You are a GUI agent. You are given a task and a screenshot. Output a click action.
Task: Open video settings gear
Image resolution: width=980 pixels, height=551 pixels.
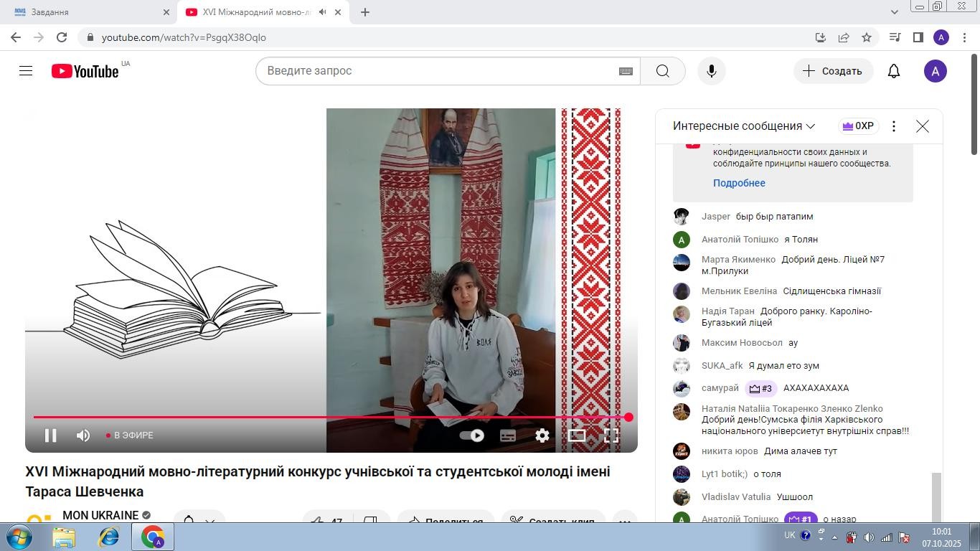[x=542, y=435]
